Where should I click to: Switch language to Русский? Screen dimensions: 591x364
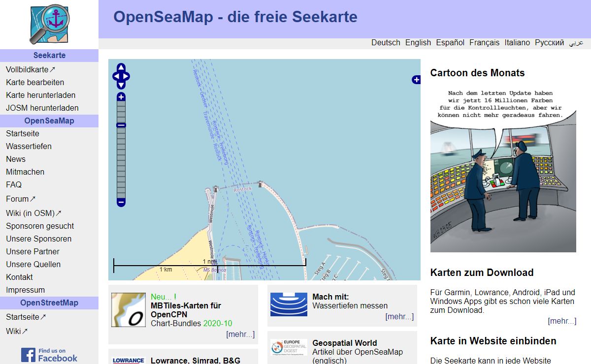(550, 43)
